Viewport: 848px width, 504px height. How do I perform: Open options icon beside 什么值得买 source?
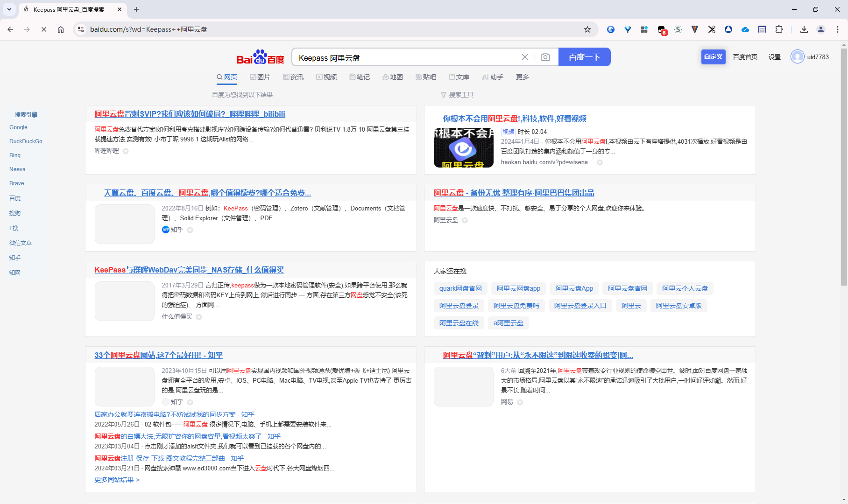point(199,317)
